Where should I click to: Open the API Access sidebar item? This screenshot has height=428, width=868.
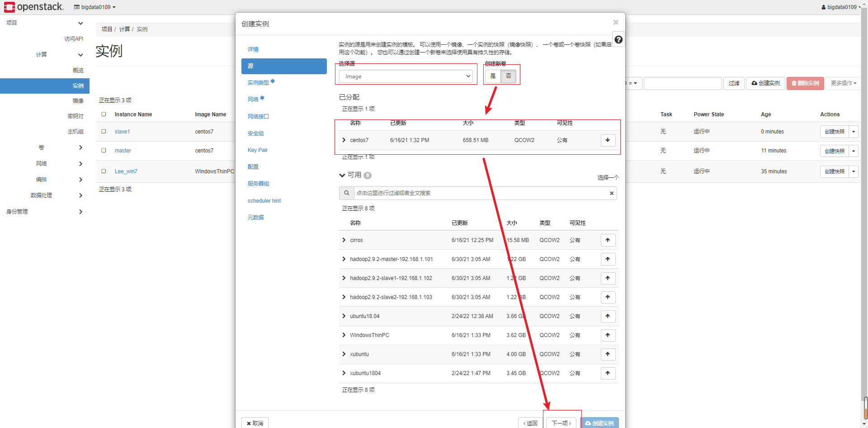[74, 39]
